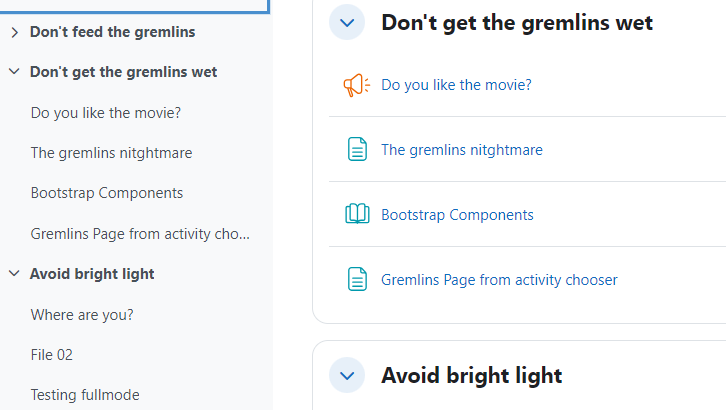The height and width of the screenshot is (410, 726).
Task: Click the orange megaphone forum icon
Action: pos(357,85)
